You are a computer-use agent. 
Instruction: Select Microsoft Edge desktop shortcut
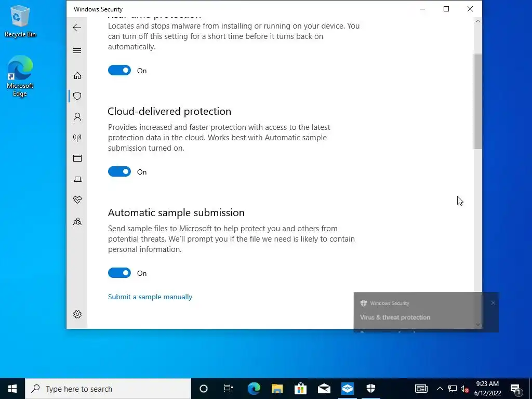click(x=20, y=76)
